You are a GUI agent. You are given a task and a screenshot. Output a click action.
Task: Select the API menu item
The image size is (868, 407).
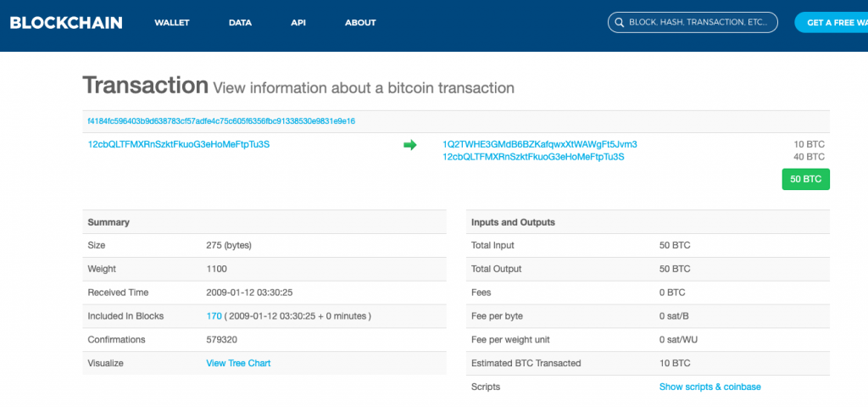point(298,23)
